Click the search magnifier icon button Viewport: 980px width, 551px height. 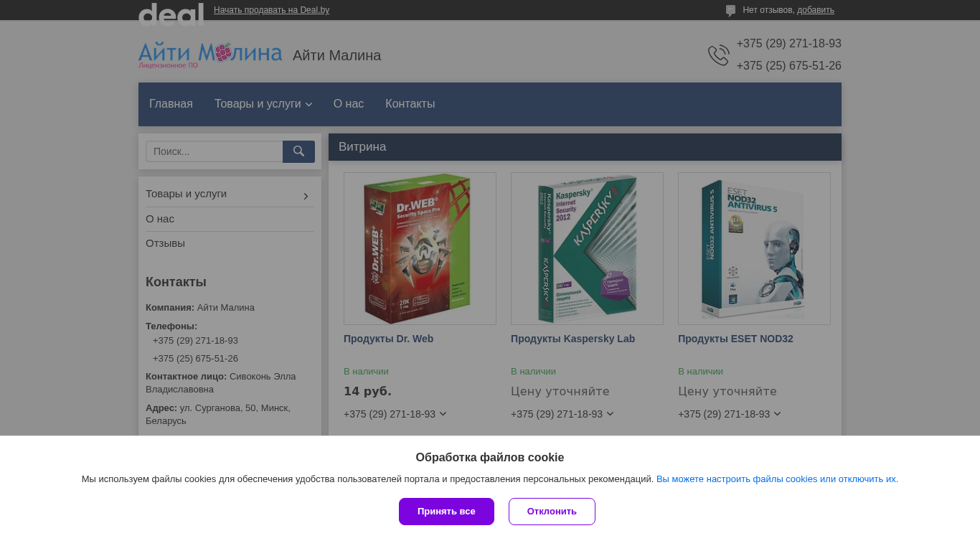click(298, 151)
